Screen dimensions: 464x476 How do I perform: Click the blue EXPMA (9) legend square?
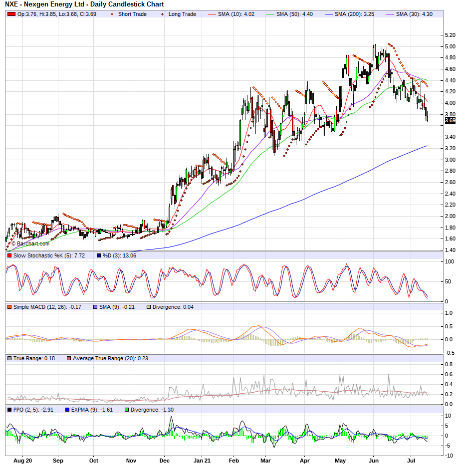(x=67, y=410)
